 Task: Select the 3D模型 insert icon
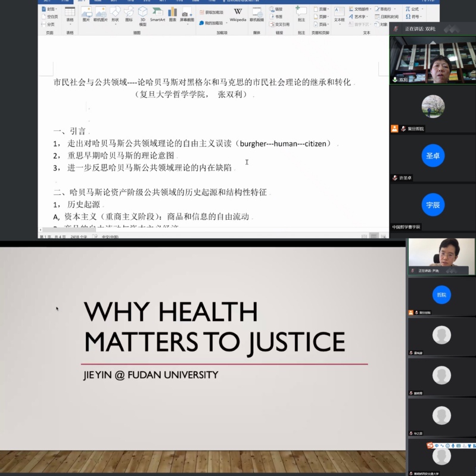(142, 15)
